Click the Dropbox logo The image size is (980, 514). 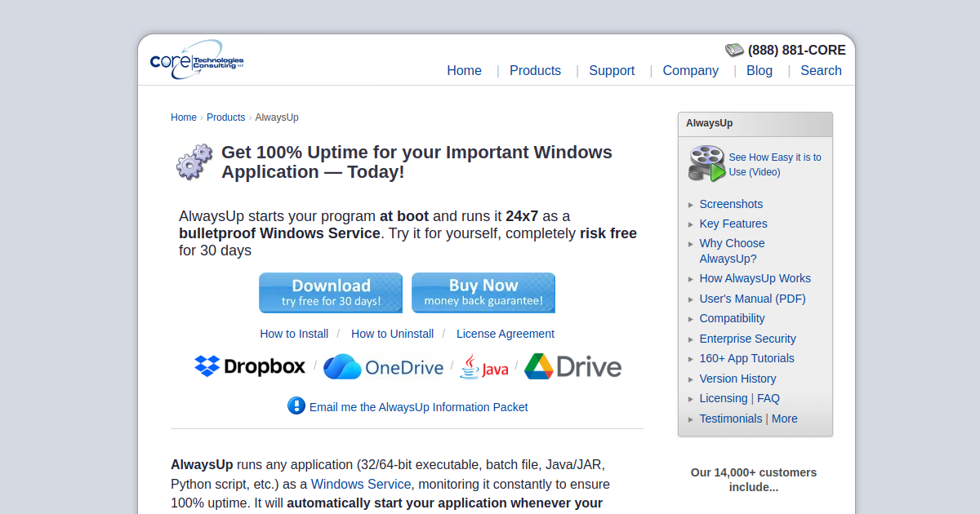click(x=250, y=366)
